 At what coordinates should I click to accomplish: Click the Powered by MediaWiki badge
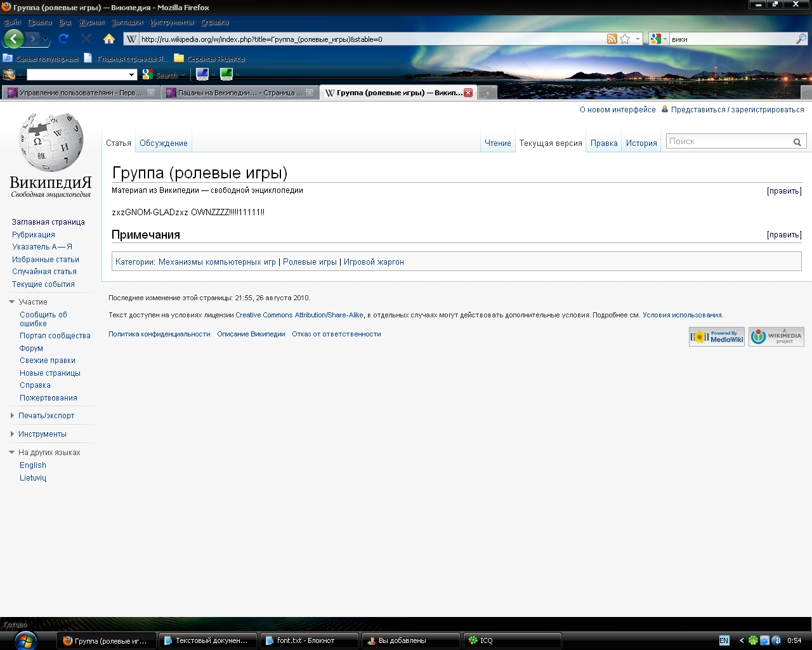click(717, 336)
